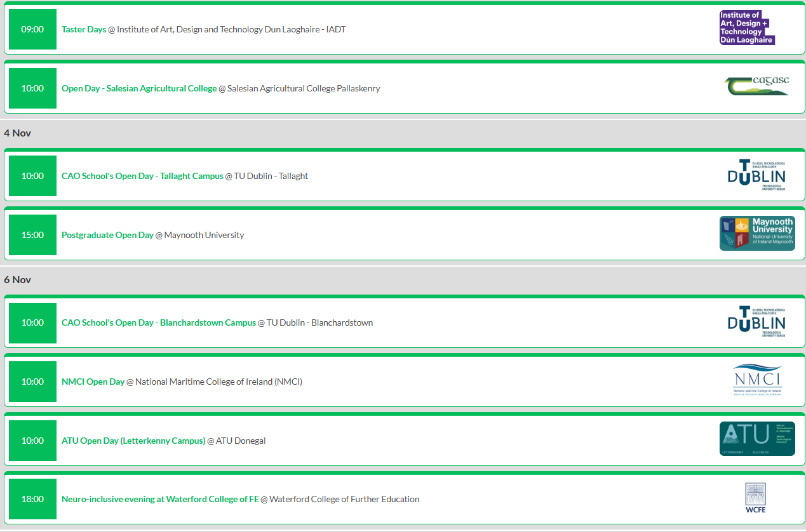The height and width of the screenshot is (532, 806).
Task: Open the Postgraduate Open Day link
Action: pos(107,235)
